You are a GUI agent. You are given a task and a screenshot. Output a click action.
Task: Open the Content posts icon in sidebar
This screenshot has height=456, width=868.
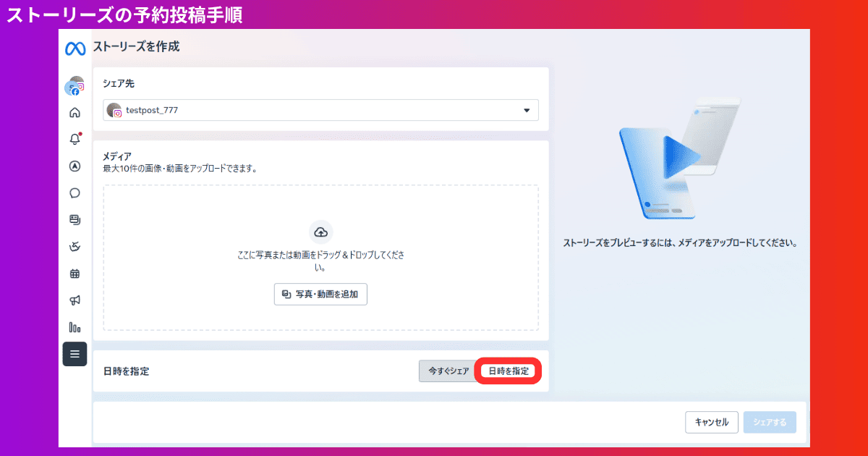coord(75,219)
